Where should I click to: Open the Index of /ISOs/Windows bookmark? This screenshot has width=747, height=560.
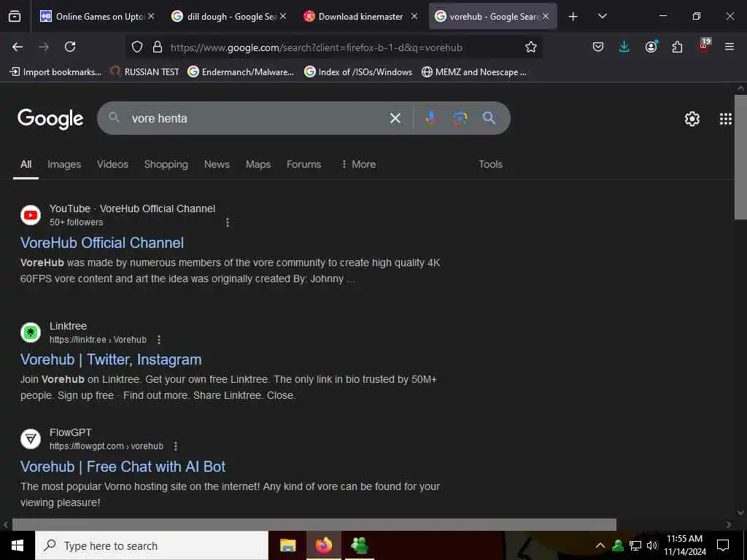358,72
